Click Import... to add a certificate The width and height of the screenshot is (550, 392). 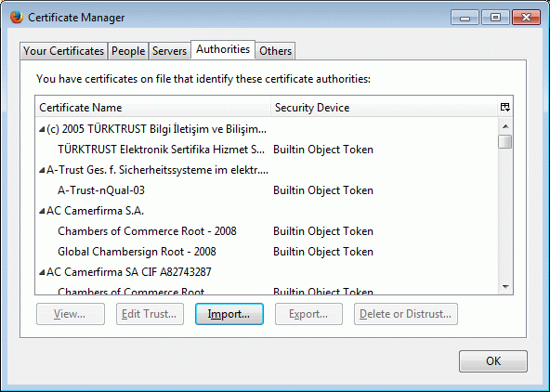(x=229, y=314)
